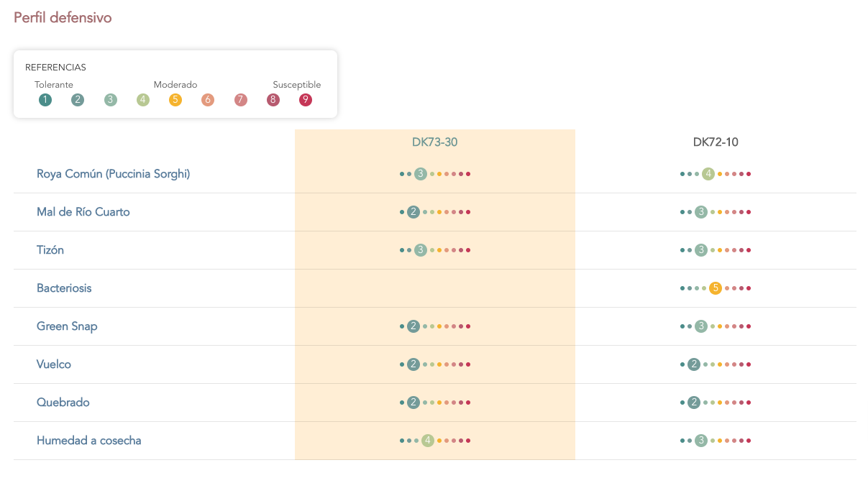The height and width of the screenshot is (478, 868).
Task: Click Green Snap rating 2 for DK73-30
Action: tap(414, 326)
